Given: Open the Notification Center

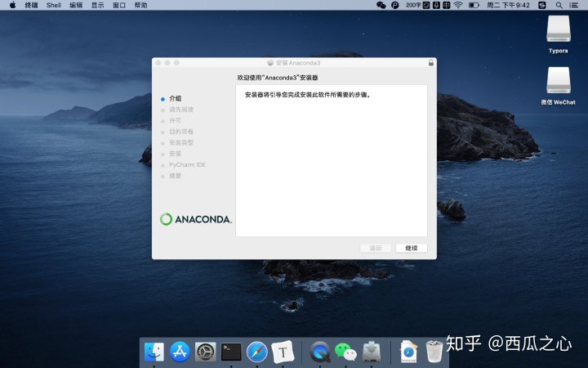Looking at the screenshot, I should click(574, 5).
